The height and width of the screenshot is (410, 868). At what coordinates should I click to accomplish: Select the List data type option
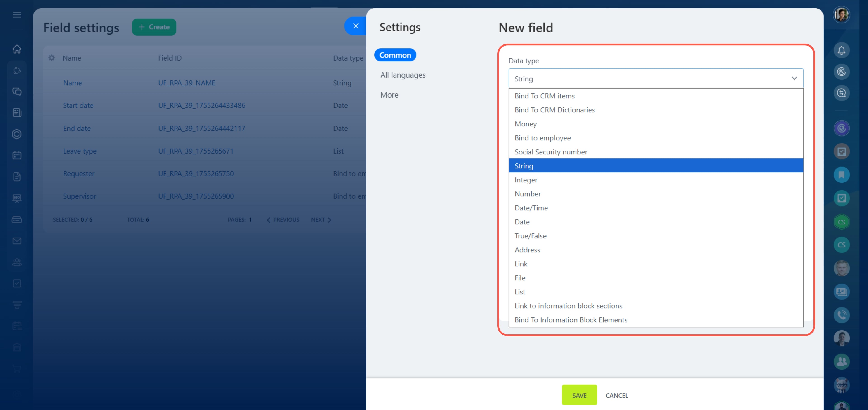point(520,292)
